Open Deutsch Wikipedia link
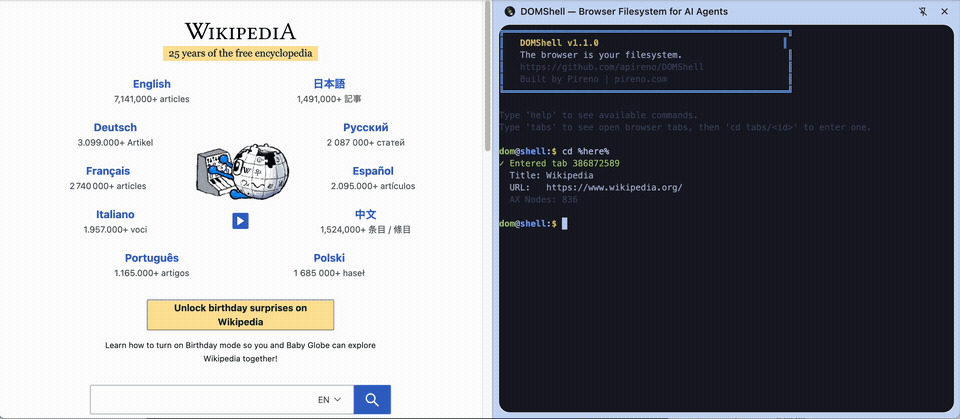Image resolution: width=960 pixels, height=419 pixels. coord(115,127)
